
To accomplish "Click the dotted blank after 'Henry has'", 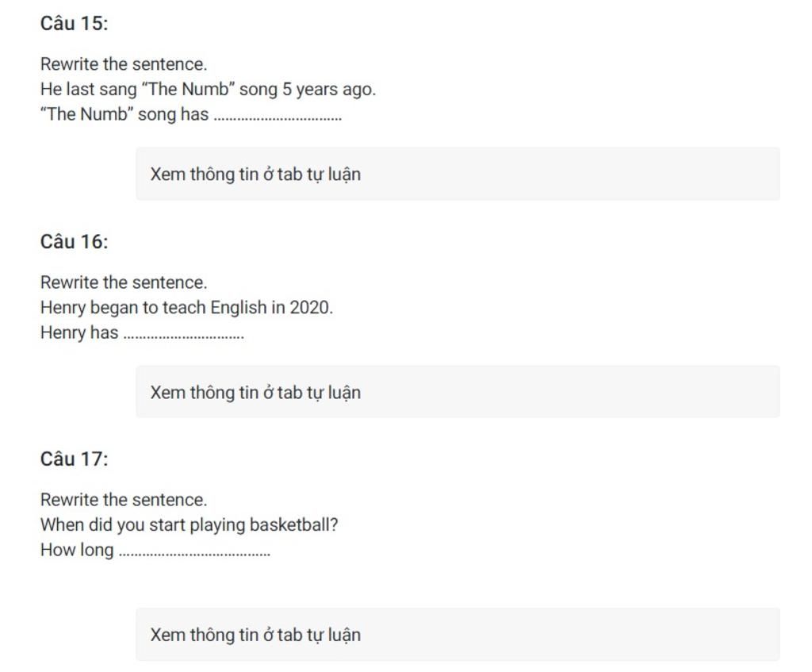I will (184, 336).
